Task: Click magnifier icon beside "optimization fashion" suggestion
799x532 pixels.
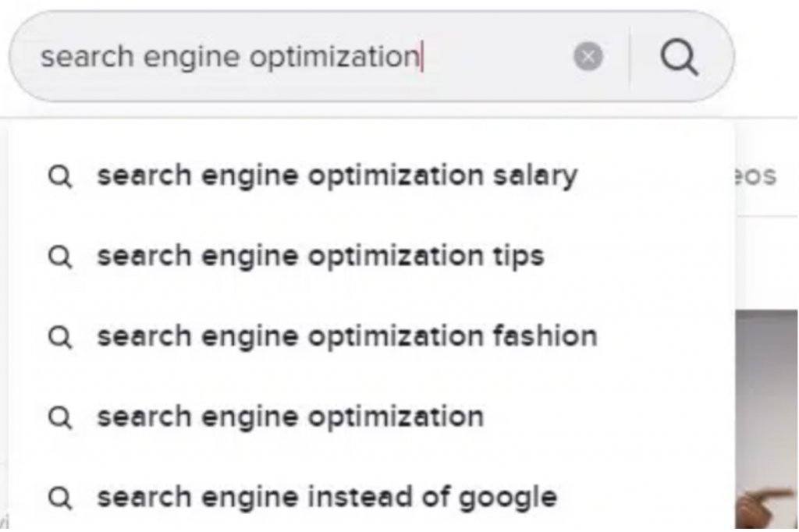Action: tap(59, 337)
